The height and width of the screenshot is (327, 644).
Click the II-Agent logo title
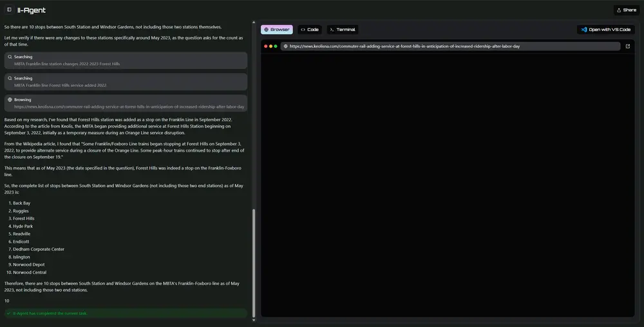(32, 10)
